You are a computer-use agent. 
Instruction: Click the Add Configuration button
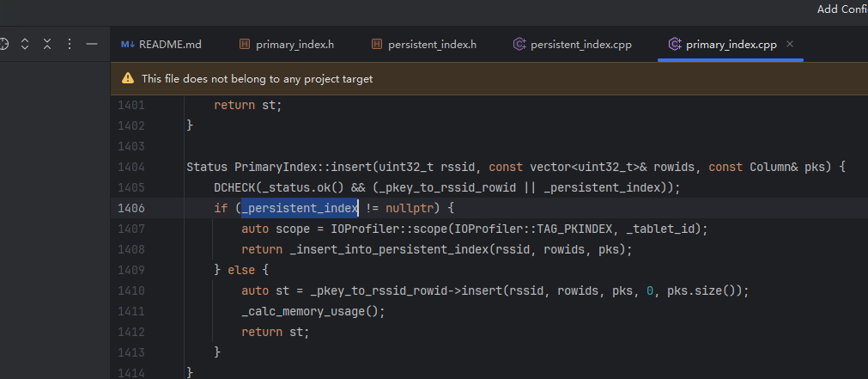(x=841, y=9)
